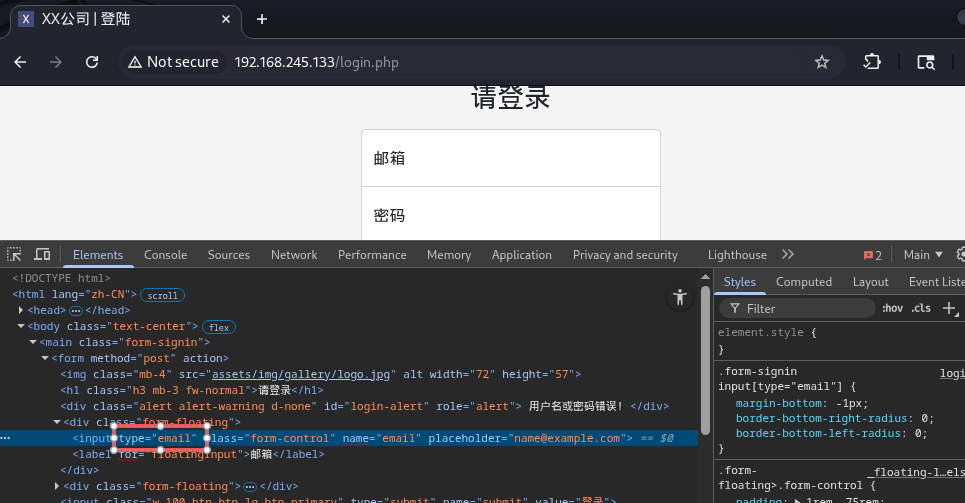Select the div id="login-alert" line

[364, 406]
